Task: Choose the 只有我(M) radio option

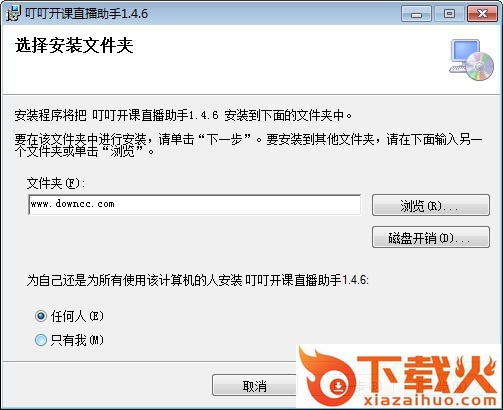Action: [x=41, y=340]
